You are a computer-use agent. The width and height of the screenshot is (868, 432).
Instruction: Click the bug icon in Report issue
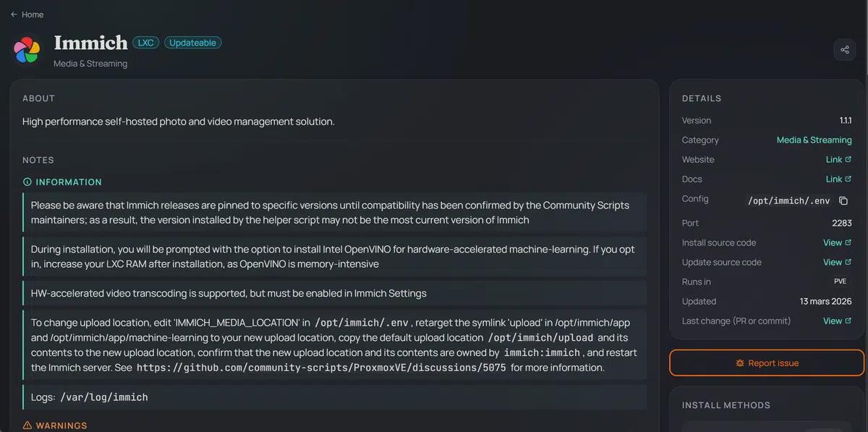tap(740, 363)
